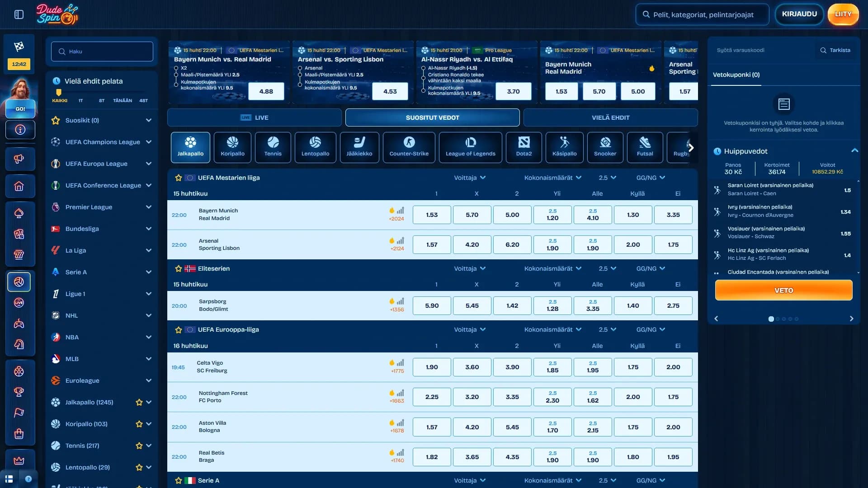Toggle favorite star for Eliteserien league
Viewport: 868px width, 488px height.
(179, 269)
